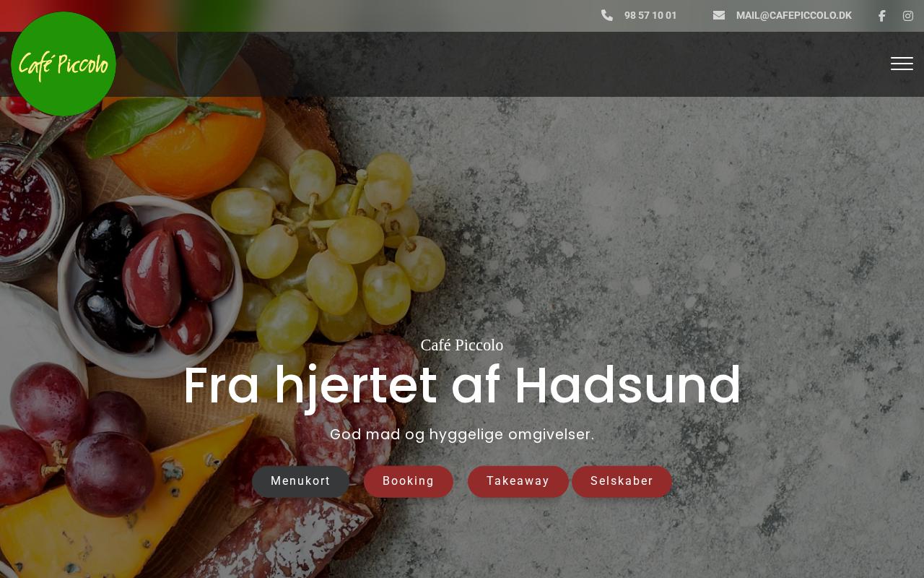Open the Menukort button
The height and width of the screenshot is (578, 924).
(x=300, y=481)
